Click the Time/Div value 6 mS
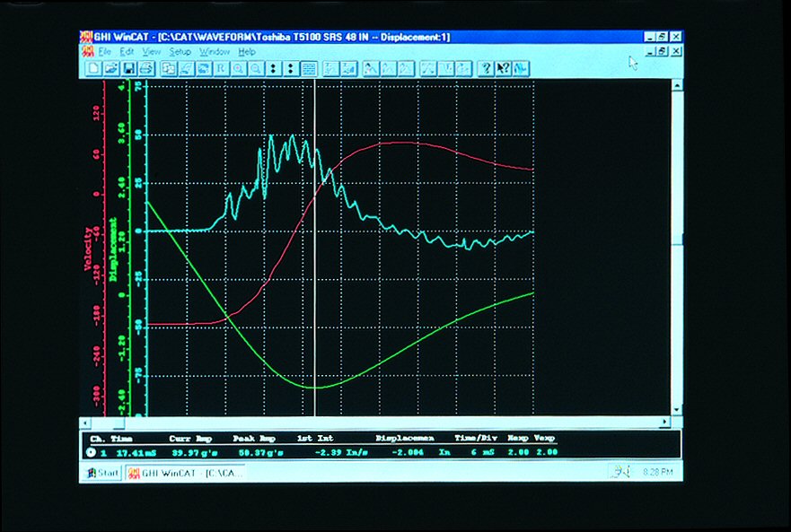Image resolution: width=791 pixels, height=532 pixels. coord(483,453)
